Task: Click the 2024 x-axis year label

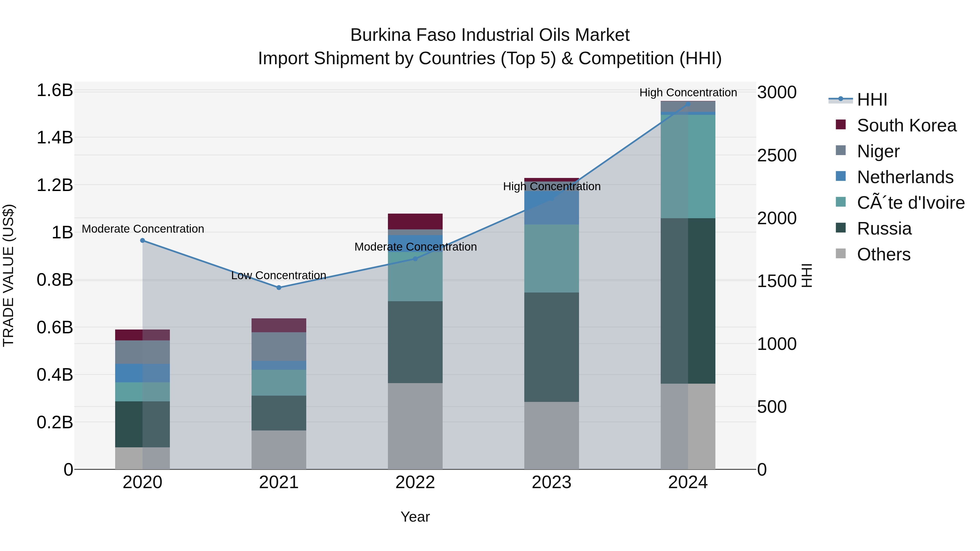Action: (x=688, y=482)
